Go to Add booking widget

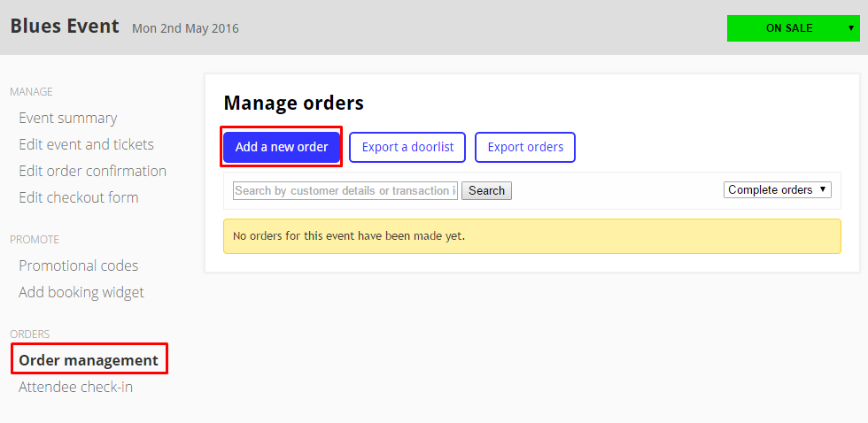click(81, 292)
